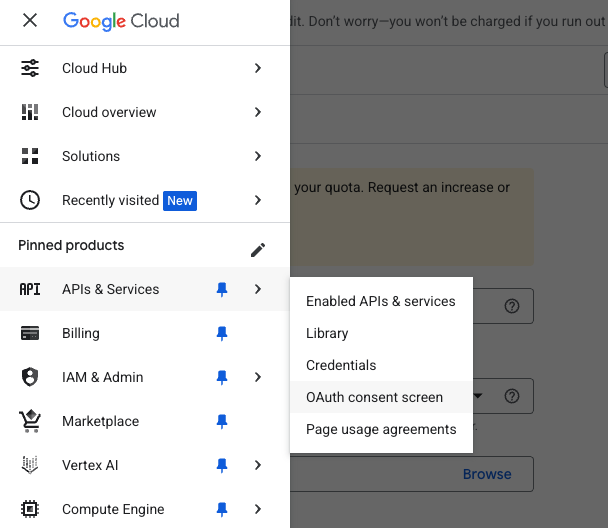Image resolution: width=608 pixels, height=528 pixels.
Task: Unpin Vertex AI from pinned products
Action: click(222, 465)
